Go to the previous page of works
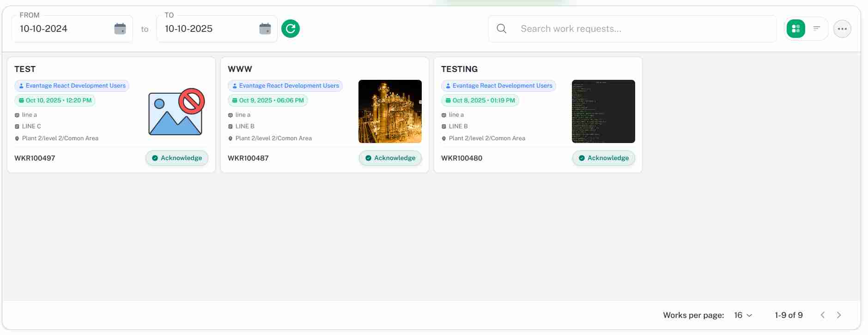Screen dimensions: 868x335 coord(823,315)
